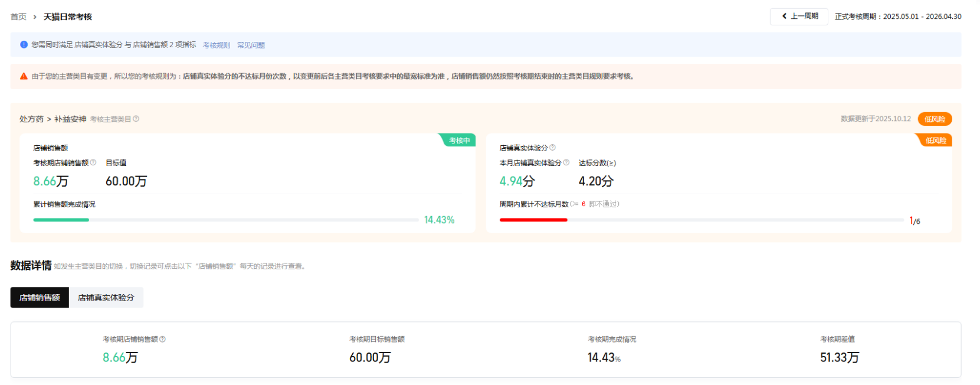Click help icon next to 周期内累计不达标月数
This screenshot has width=980, height=385.
[x=572, y=204]
